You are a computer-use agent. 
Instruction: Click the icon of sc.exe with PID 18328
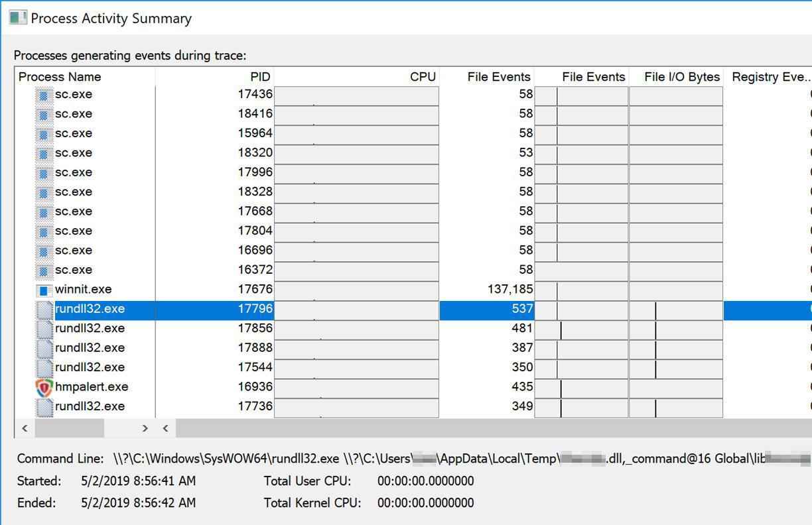click(44, 193)
